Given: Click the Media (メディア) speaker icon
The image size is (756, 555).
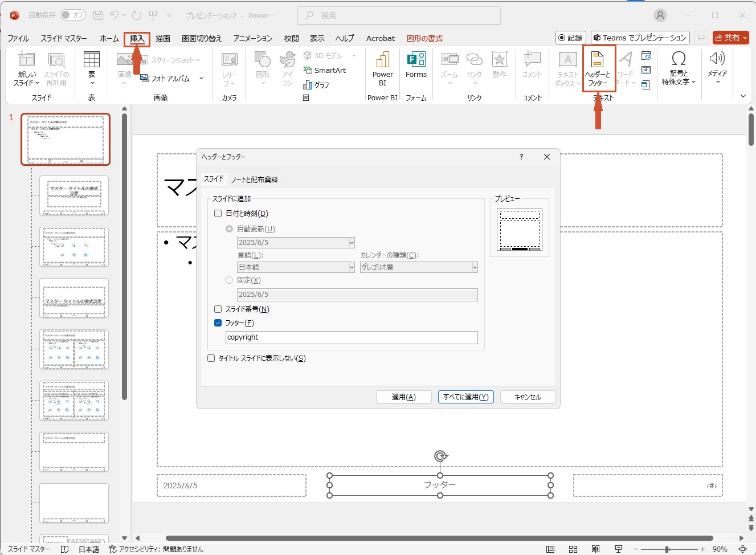Looking at the screenshot, I should tap(717, 58).
